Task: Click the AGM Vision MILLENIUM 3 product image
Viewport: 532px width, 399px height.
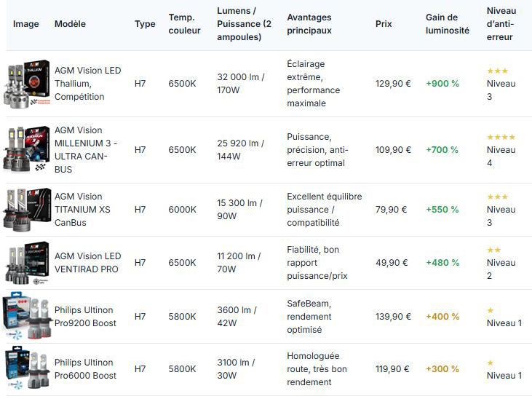Action: [x=26, y=150]
